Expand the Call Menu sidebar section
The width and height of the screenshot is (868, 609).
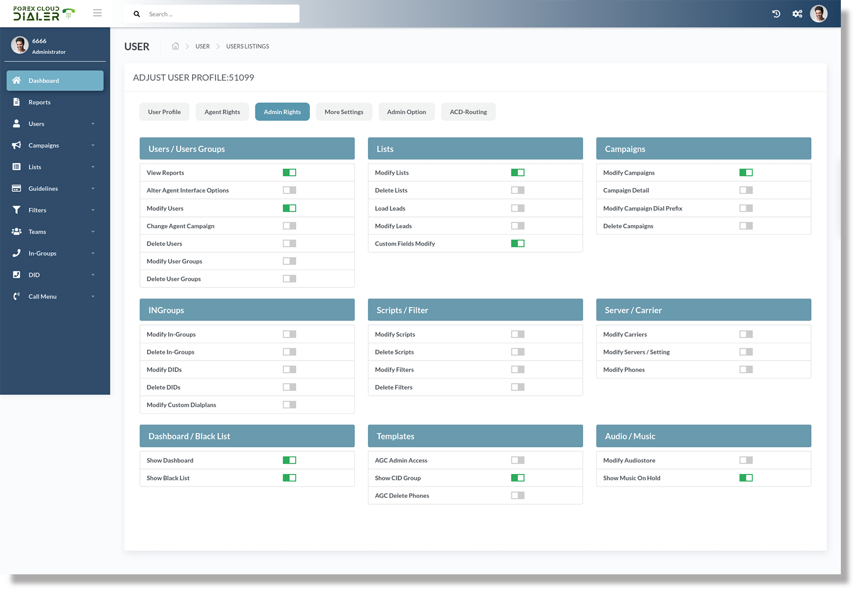click(x=54, y=296)
